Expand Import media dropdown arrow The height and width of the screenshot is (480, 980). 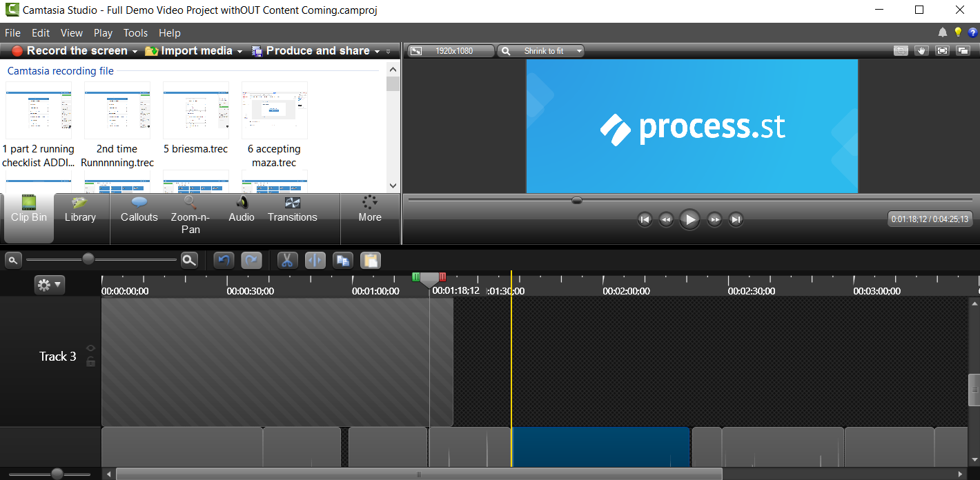click(x=239, y=52)
